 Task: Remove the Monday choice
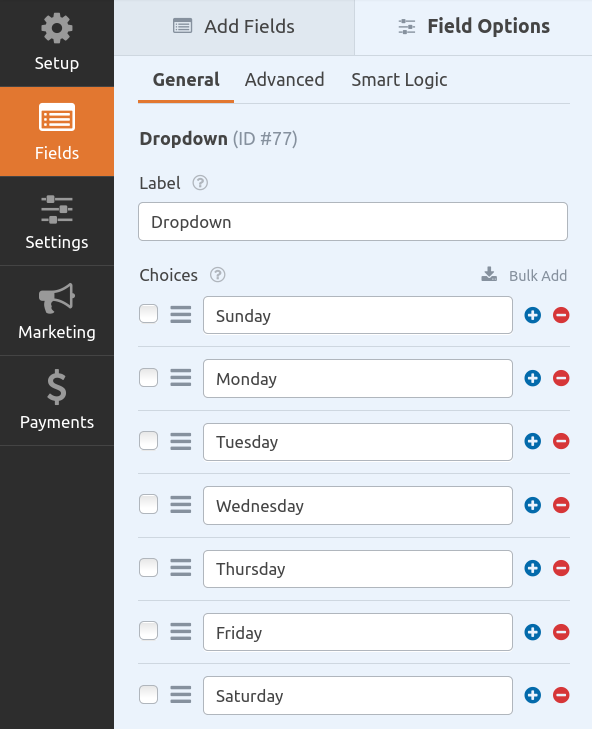click(561, 378)
